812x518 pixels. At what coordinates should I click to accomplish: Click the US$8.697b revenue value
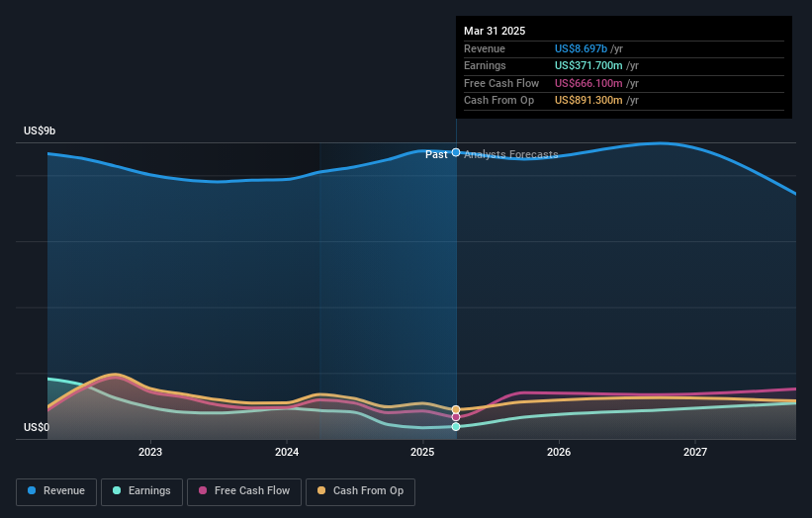pyautogui.click(x=581, y=48)
